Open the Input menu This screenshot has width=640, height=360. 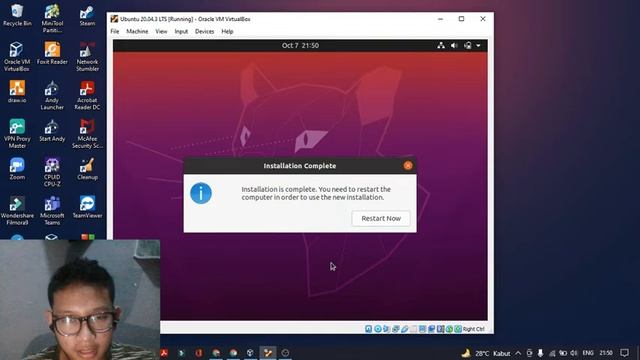coord(181,31)
